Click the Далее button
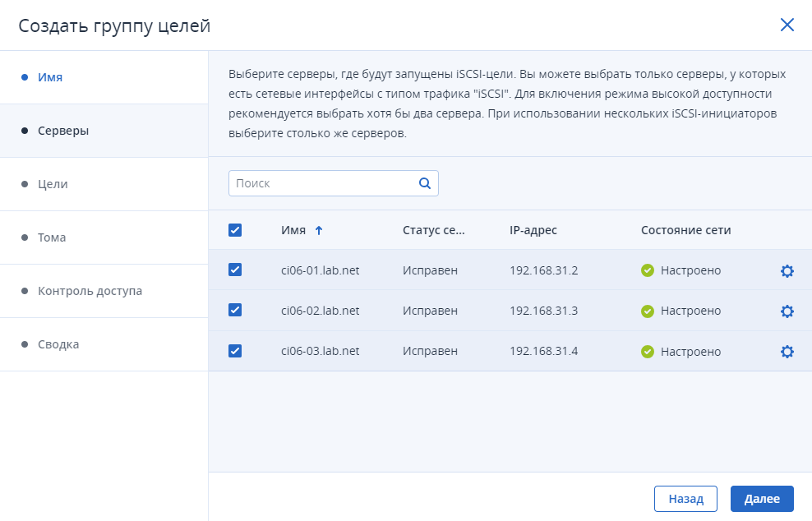Image resolution: width=812 pixels, height=521 pixels. click(763, 499)
